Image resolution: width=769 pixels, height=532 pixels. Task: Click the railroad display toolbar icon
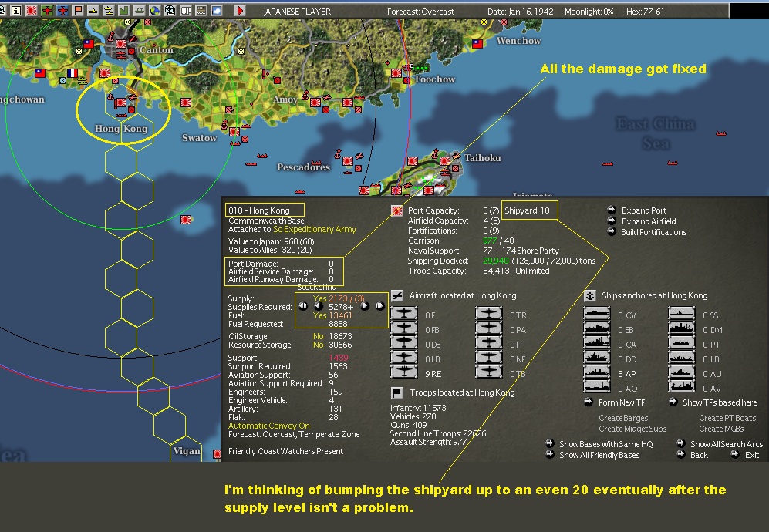(x=201, y=10)
